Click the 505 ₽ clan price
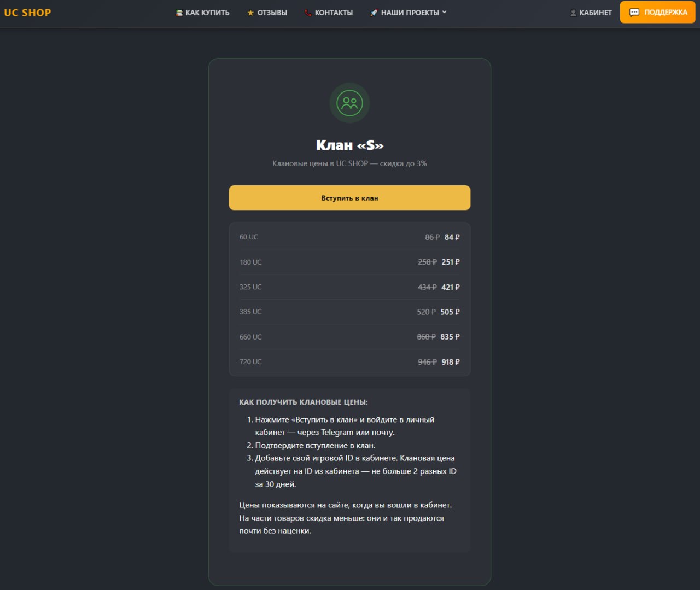This screenshot has height=590, width=700. [x=450, y=312]
